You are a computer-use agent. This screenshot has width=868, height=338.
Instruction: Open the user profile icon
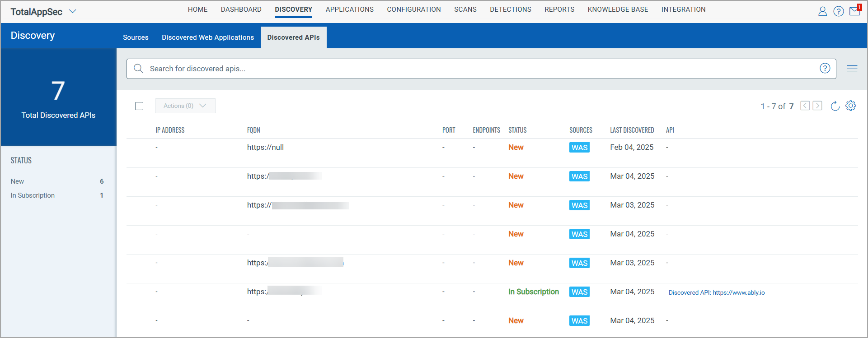click(x=822, y=11)
